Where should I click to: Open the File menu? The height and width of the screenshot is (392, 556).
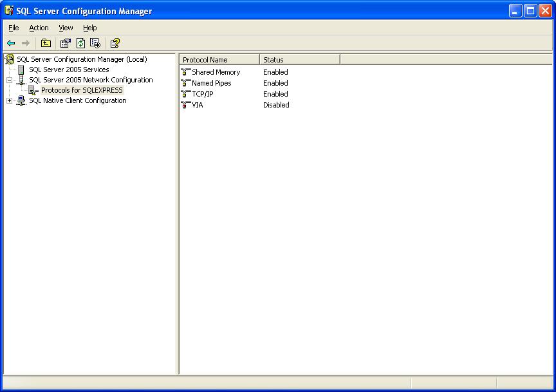pos(14,28)
